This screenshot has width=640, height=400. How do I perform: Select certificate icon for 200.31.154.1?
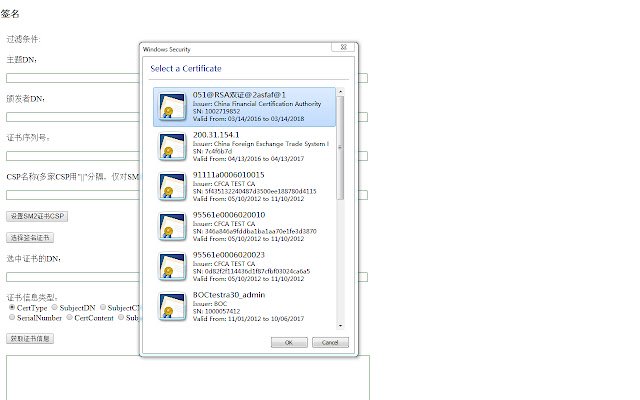pyautogui.click(x=172, y=146)
